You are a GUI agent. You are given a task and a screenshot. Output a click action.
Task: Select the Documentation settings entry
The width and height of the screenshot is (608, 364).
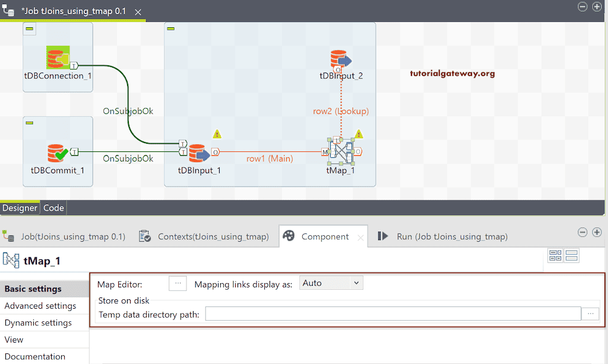[34, 356]
